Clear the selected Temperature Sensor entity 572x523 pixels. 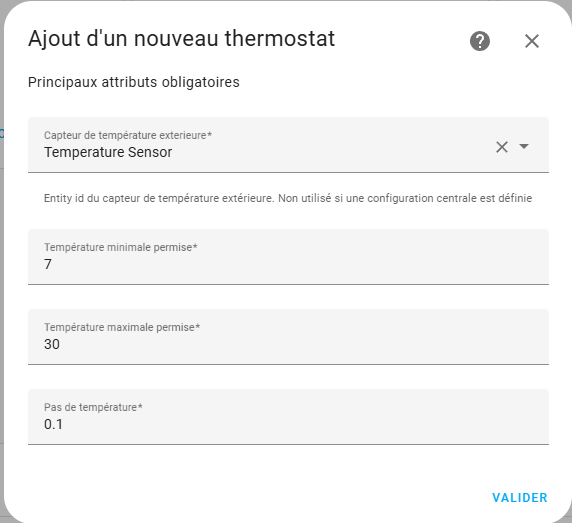[502, 147]
